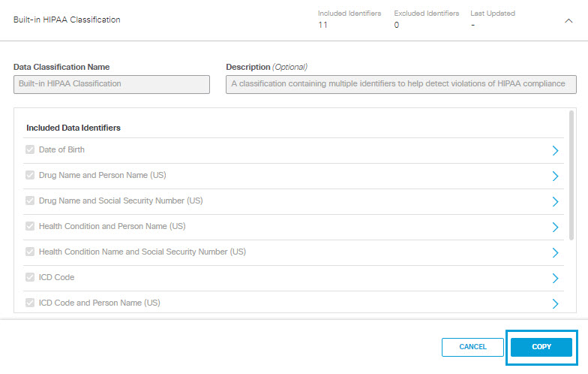Toggle ICD Code and Person Name checkbox
This screenshot has width=588, height=374.
click(30, 303)
